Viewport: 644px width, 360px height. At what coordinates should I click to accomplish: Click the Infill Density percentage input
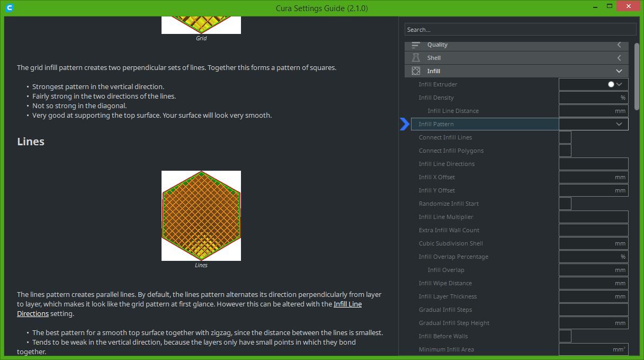tap(593, 97)
